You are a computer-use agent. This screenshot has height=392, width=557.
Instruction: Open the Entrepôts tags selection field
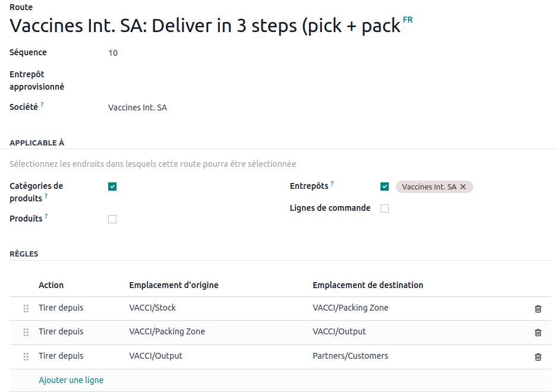pyautogui.click(x=511, y=187)
